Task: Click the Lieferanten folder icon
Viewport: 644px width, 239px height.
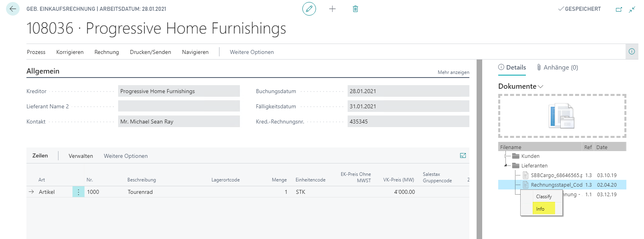Action: point(516,166)
